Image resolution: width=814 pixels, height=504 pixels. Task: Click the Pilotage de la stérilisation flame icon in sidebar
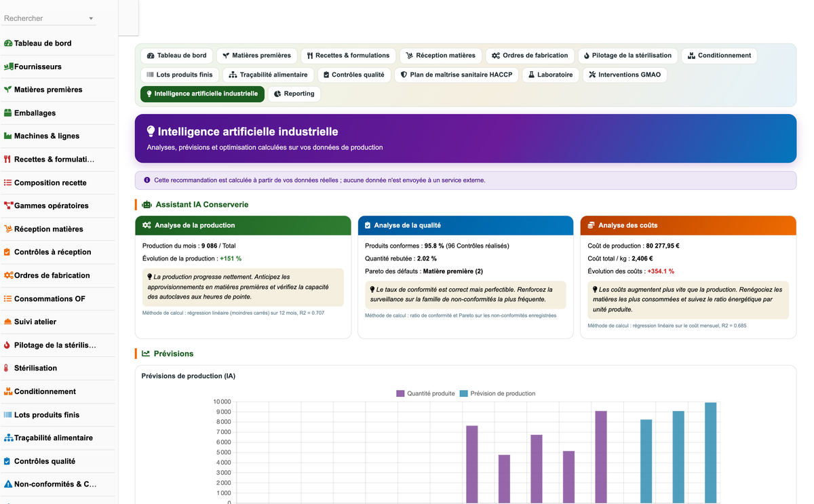coord(7,345)
